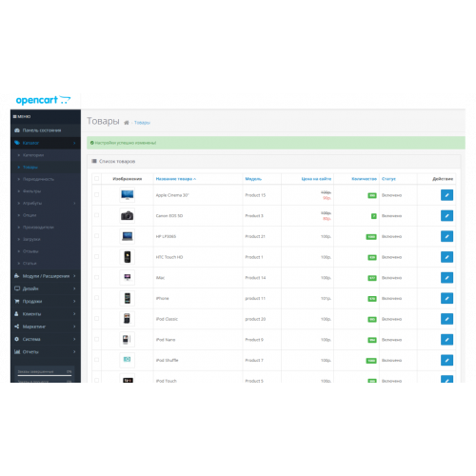476x476 pixels.
Task: Click the monitor icon for Design
Action: tap(17, 288)
